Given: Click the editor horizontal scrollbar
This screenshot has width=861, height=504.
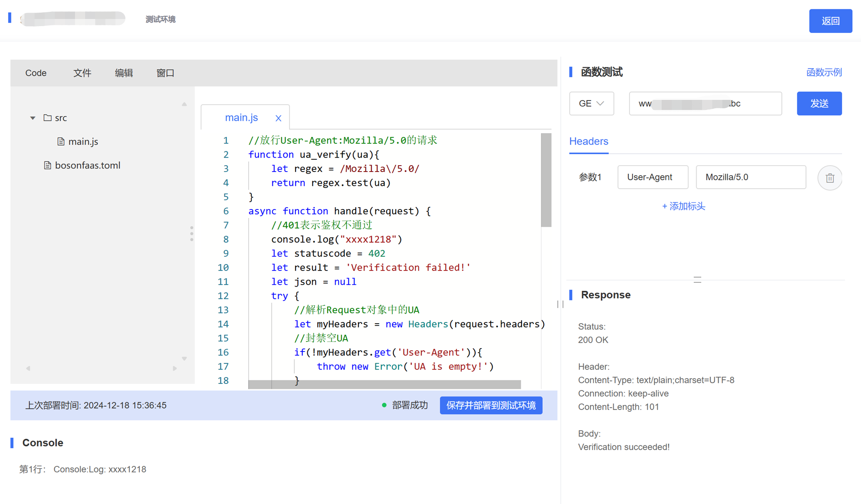Looking at the screenshot, I should [x=384, y=384].
